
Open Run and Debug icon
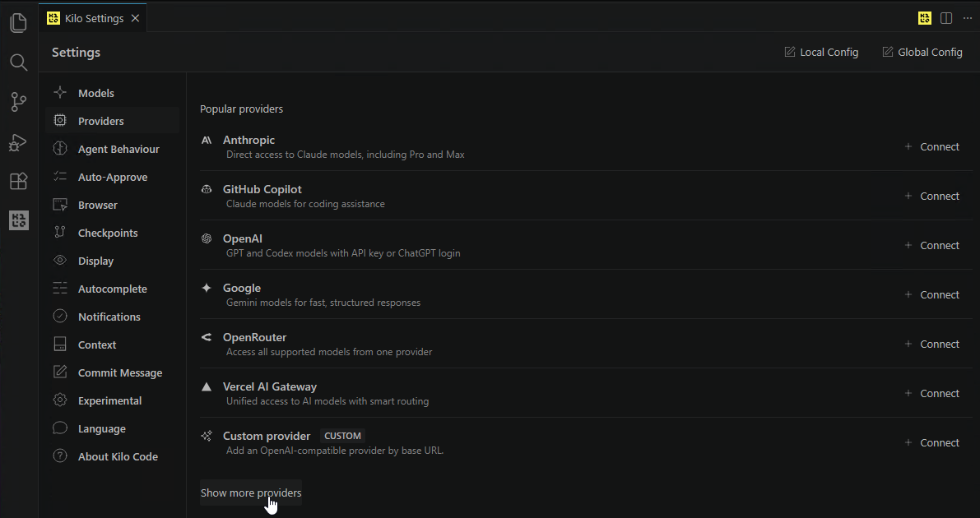coord(19,142)
